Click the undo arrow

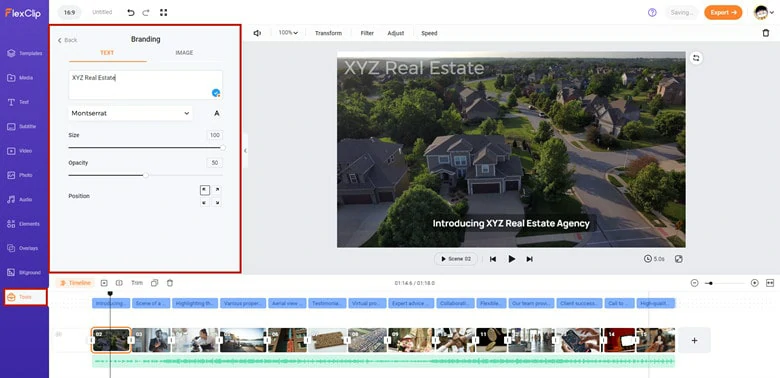[131, 12]
